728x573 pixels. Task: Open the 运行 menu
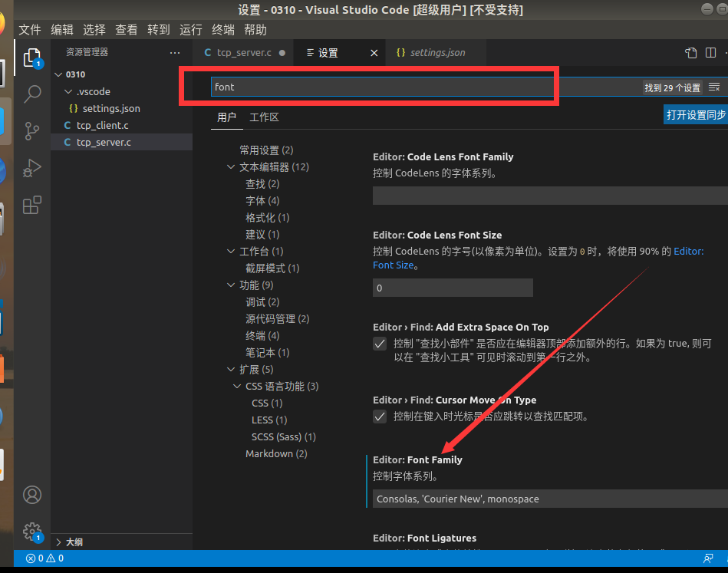pos(191,30)
